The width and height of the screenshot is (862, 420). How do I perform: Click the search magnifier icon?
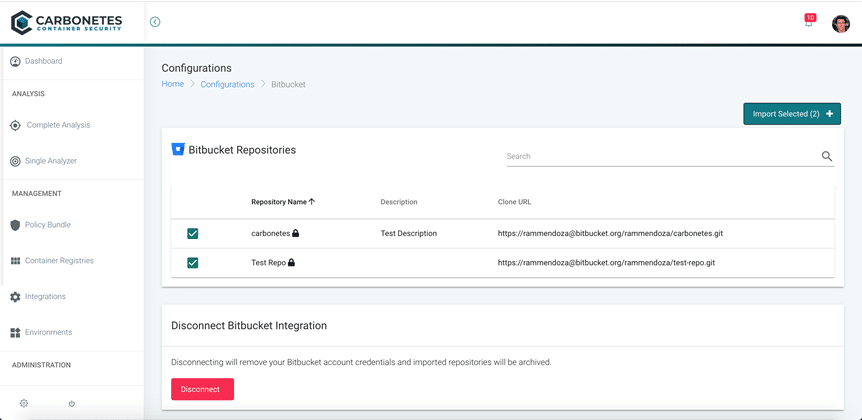827,156
